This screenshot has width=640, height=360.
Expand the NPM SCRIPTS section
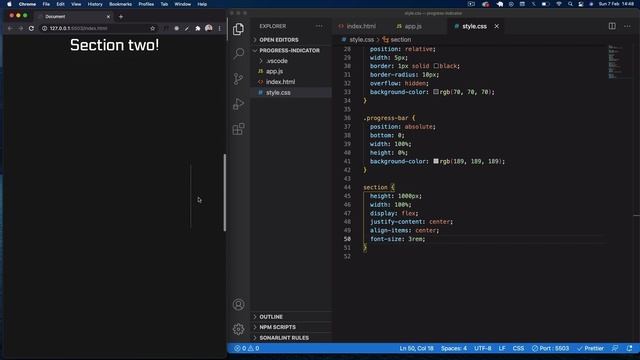[278, 327]
